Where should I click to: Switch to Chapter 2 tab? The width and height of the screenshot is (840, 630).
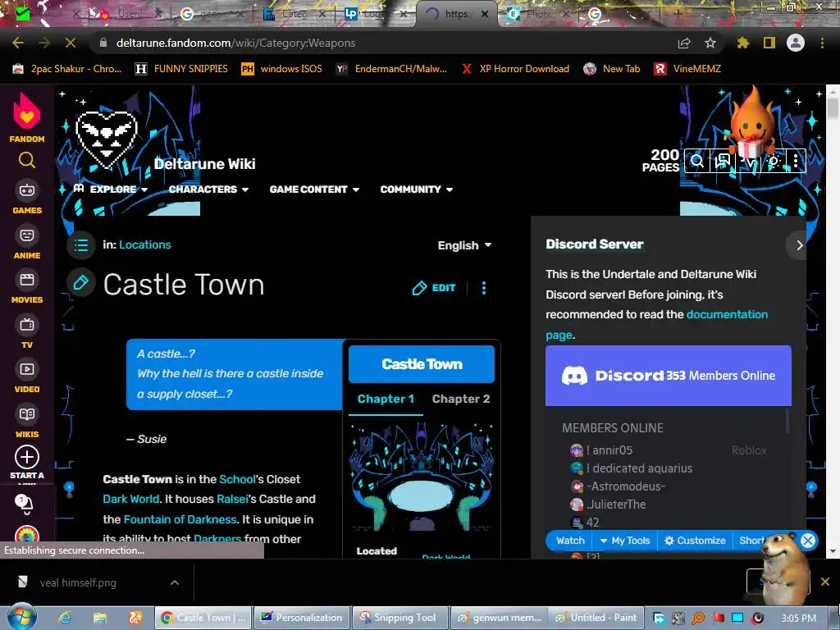(x=461, y=399)
